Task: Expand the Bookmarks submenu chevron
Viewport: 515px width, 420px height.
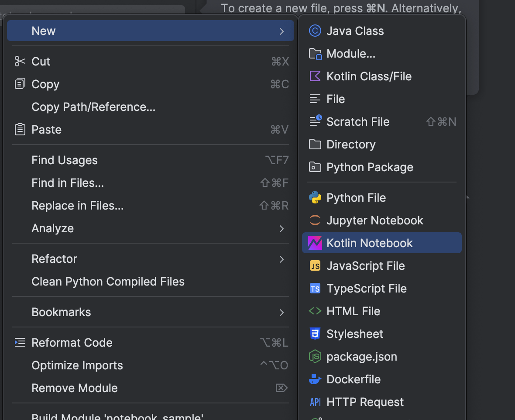Action: pyautogui.click(x=282, y=313)
